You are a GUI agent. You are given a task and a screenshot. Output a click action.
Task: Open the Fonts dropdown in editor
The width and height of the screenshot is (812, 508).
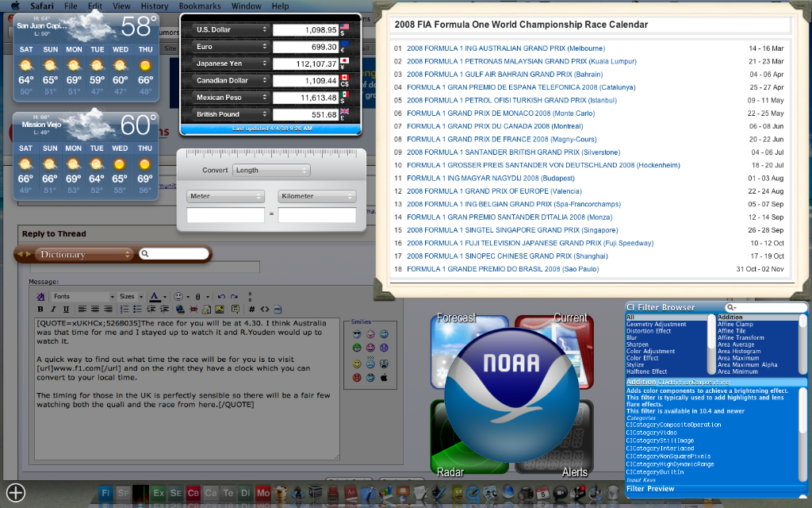point(83,297)
